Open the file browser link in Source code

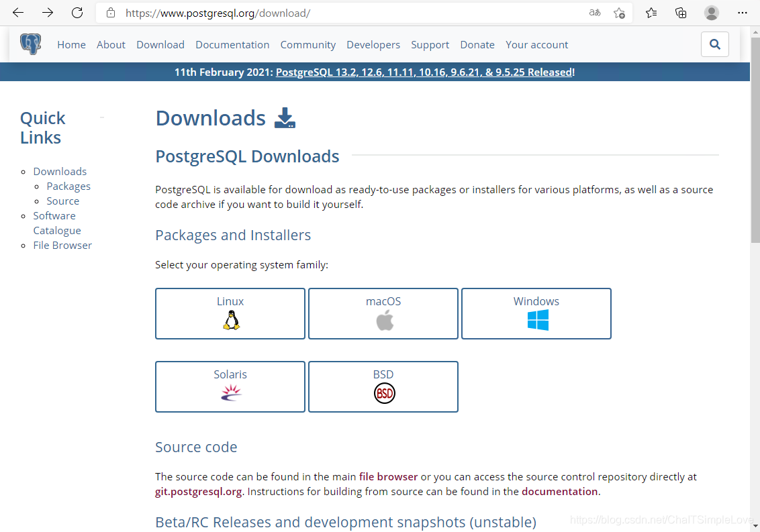(388, 477)
